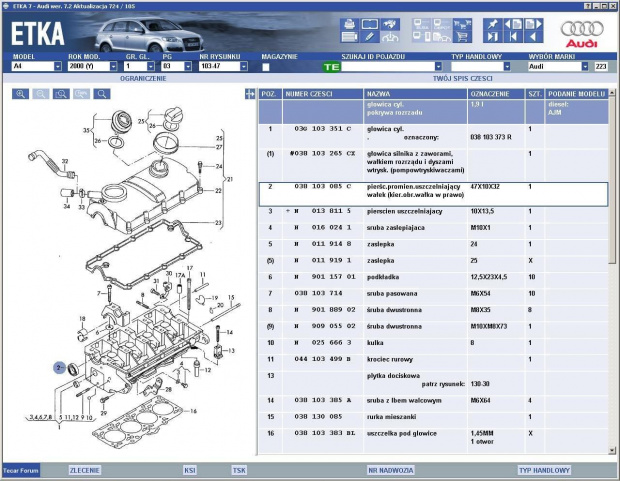The width and height of the screenshot is (620, 481).
Task: Click the pencil edit icon
Action: (x=370, y=37)
